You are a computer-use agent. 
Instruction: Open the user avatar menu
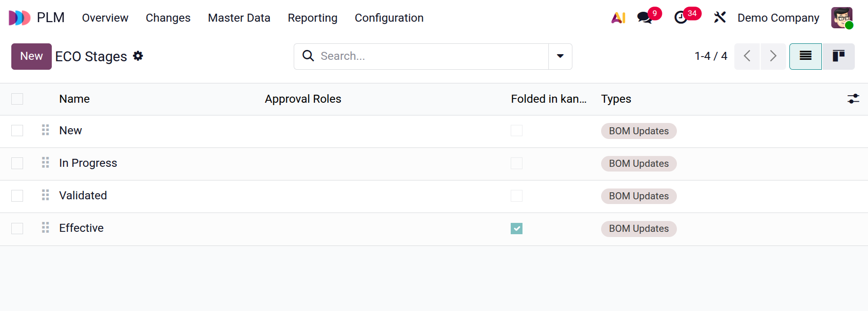[842, 18]
